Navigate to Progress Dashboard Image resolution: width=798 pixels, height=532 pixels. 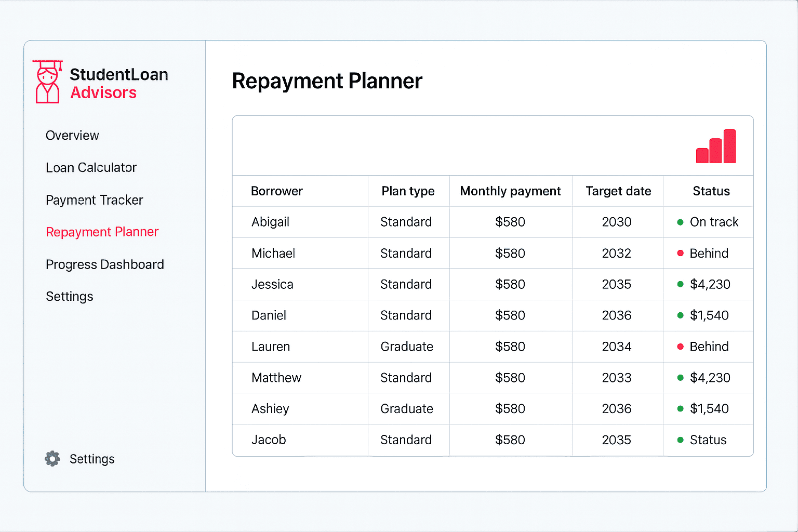point(104,264)
